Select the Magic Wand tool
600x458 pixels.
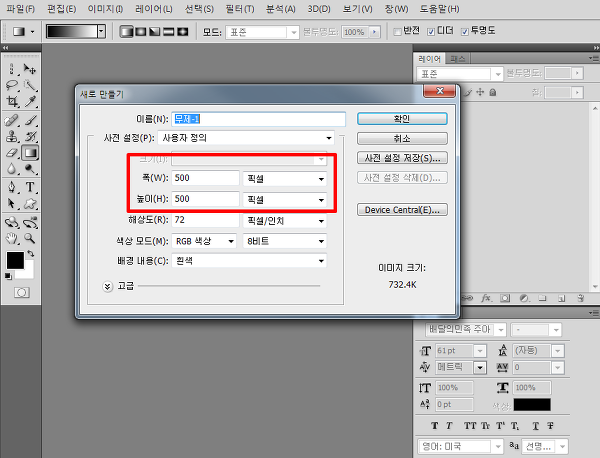pos(30,85)
